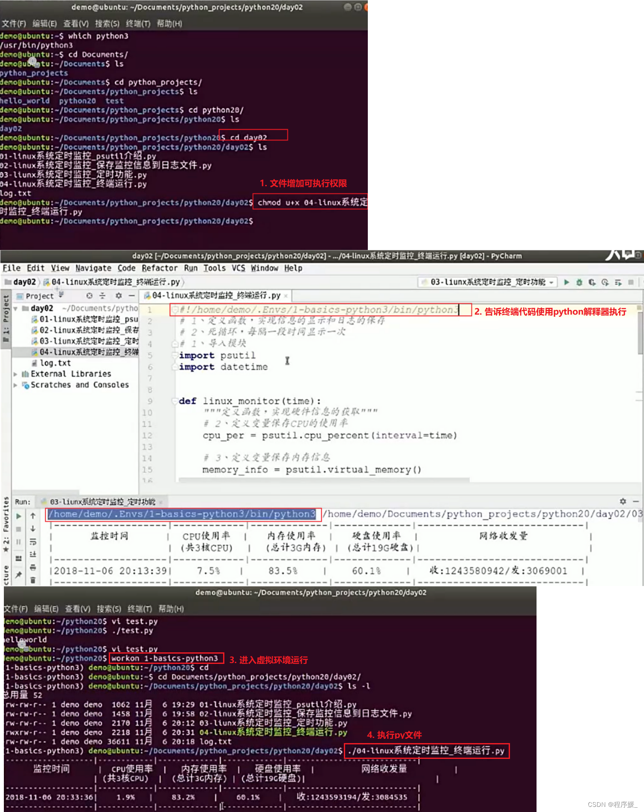Click the print icon in Run panel
The width and height of the screenshot is (644, 812).
point(33,568)
